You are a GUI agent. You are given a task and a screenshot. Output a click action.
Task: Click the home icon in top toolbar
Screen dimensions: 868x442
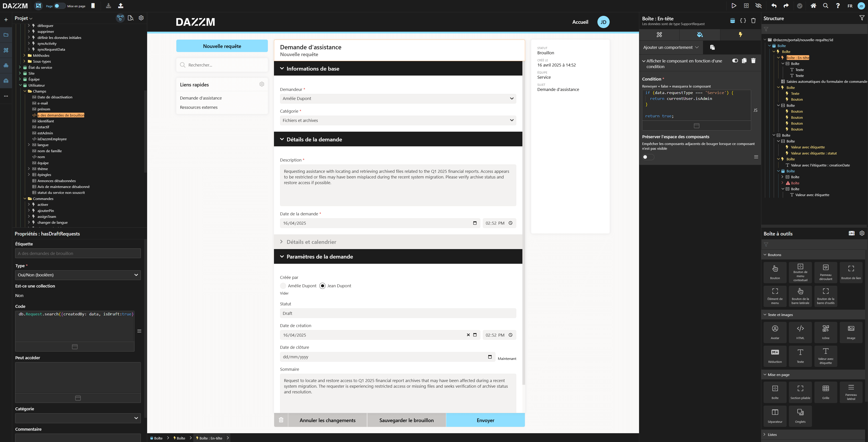point(814,6)
